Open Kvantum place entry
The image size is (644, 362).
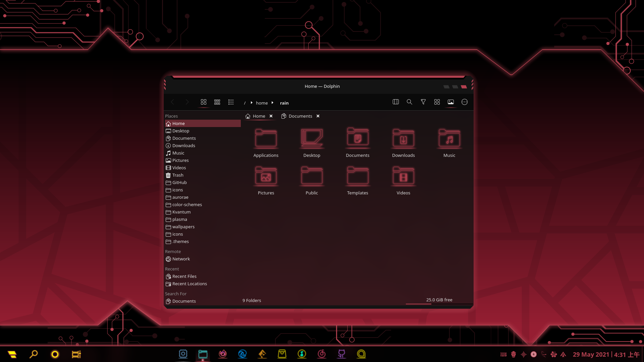coord(203,212)
